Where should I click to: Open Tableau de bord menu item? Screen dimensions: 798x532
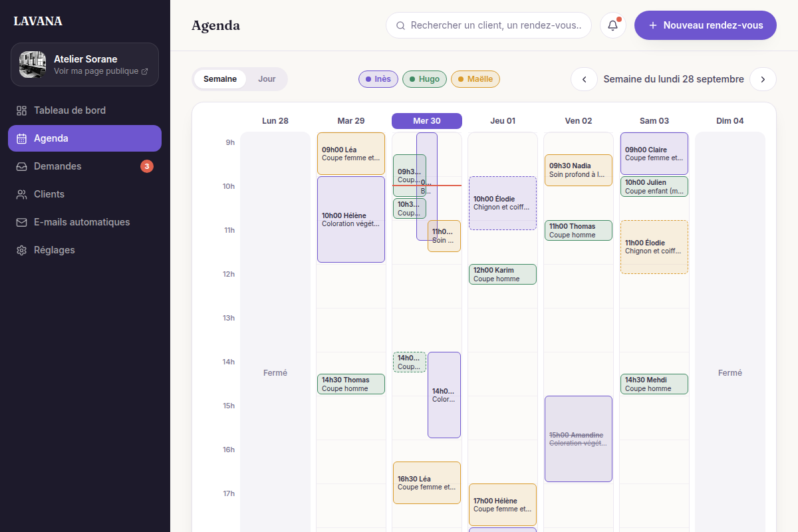pyautogui.click(x=84, y=110)
